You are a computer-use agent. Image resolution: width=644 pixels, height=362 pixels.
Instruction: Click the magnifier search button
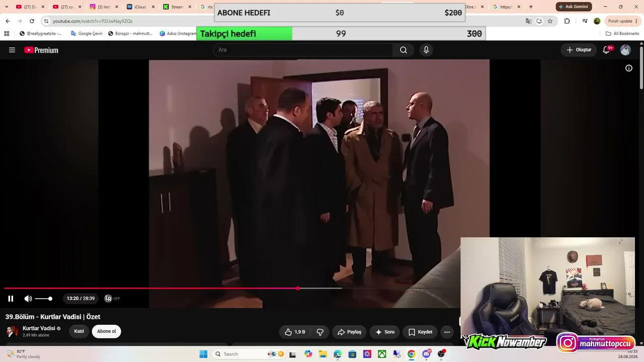(404, 50)
